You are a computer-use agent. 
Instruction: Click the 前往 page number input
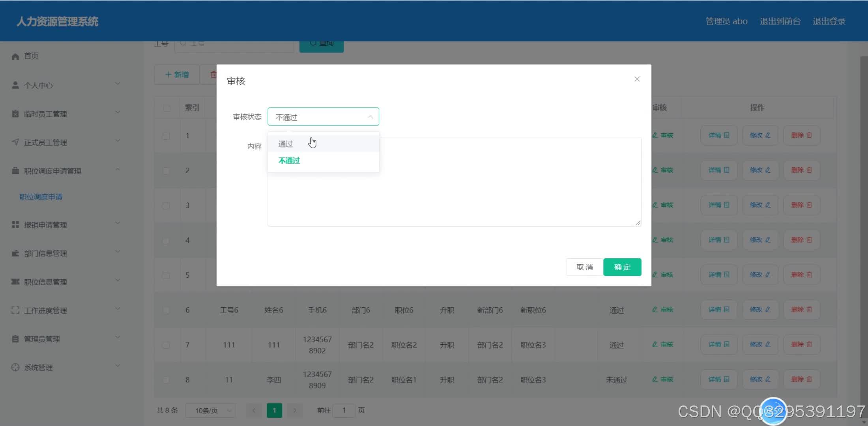pos(344,410)
